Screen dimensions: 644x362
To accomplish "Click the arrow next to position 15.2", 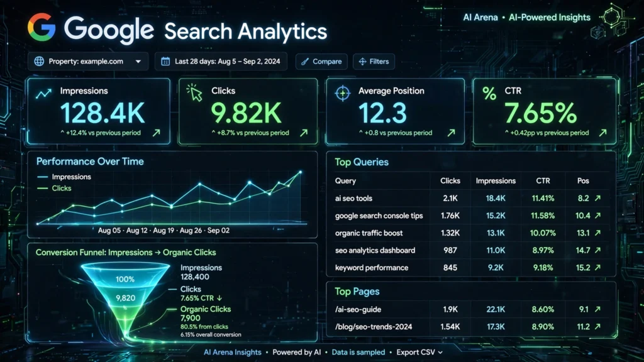I will click(x=598, y=268).
